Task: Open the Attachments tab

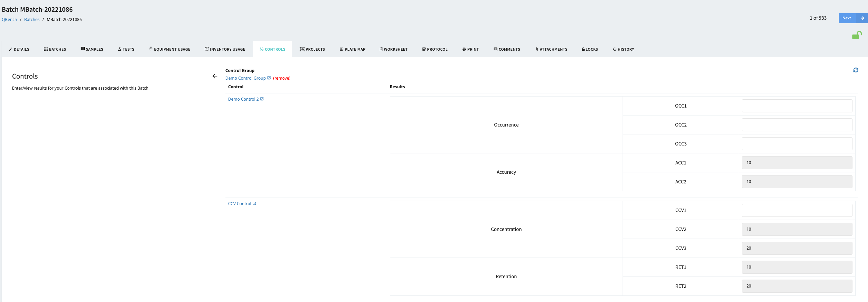Action: click(x=551, y=49)
